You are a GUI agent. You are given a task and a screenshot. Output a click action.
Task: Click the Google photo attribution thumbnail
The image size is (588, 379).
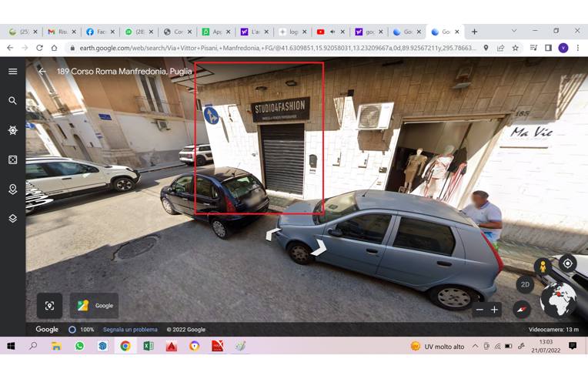(95, 305)
